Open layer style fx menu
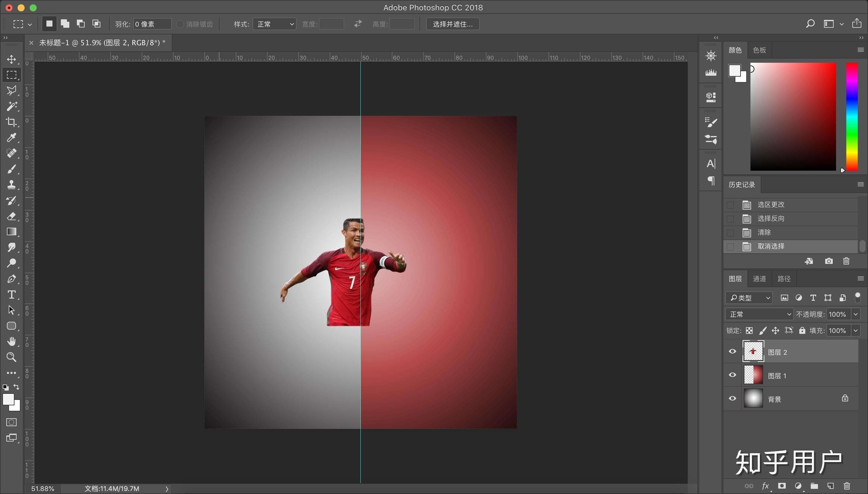 [766, 486]
